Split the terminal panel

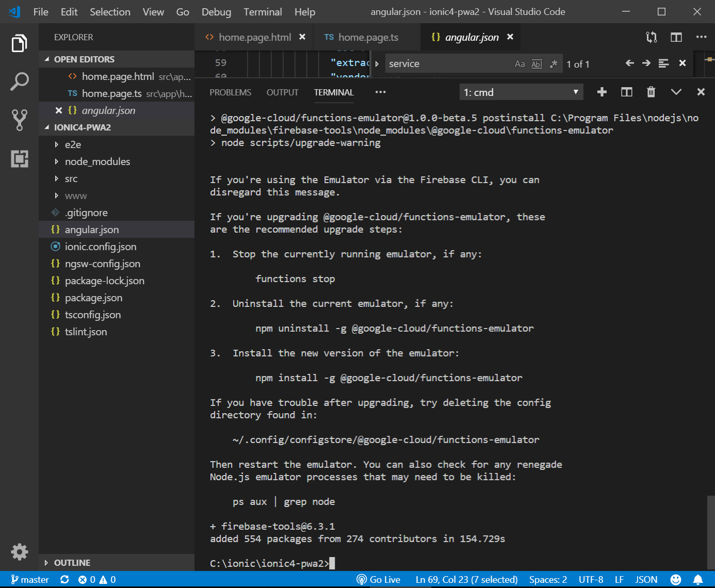[x=627, y=92]
